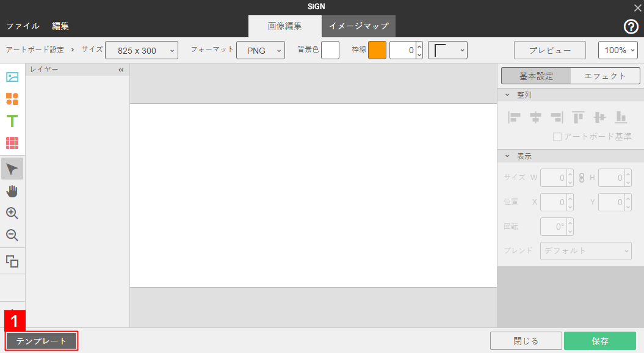Image resolution: width=644 pixels, height=353 pixels.
Task: Choose the red table grid tool
Action: 12,143
